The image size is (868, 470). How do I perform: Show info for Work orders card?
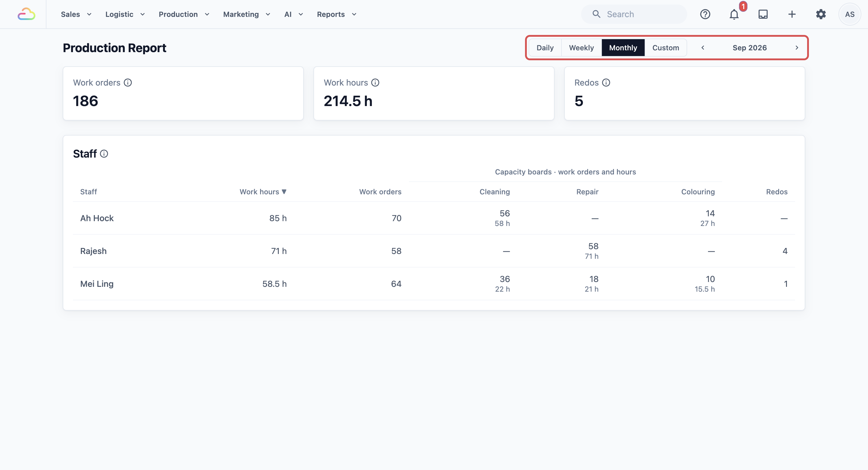pos(128,83)
